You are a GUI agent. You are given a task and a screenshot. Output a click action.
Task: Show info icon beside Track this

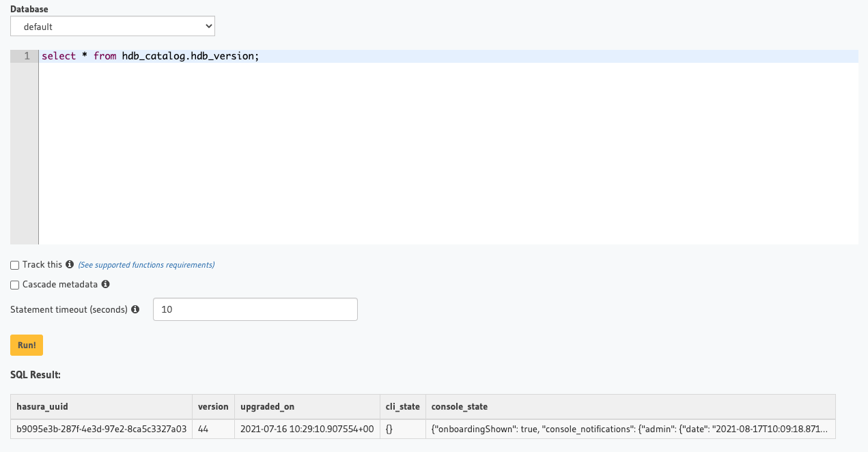(x=69, y=264)
